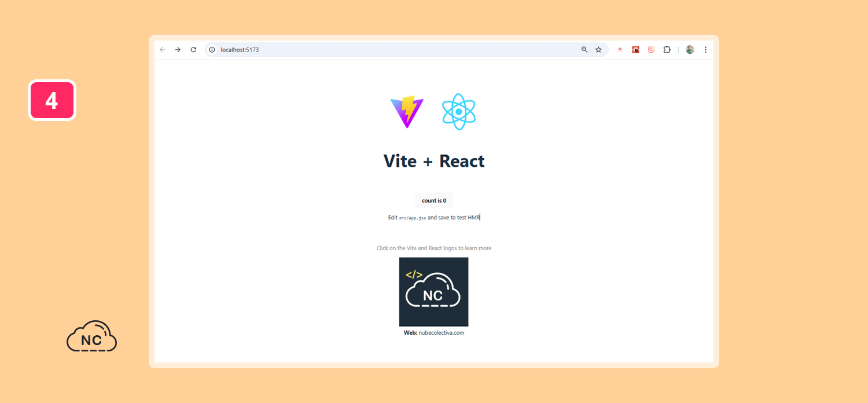868x403 pixels.
Task: Click the first red circular extension icon
Action: (x=620, y=50)
